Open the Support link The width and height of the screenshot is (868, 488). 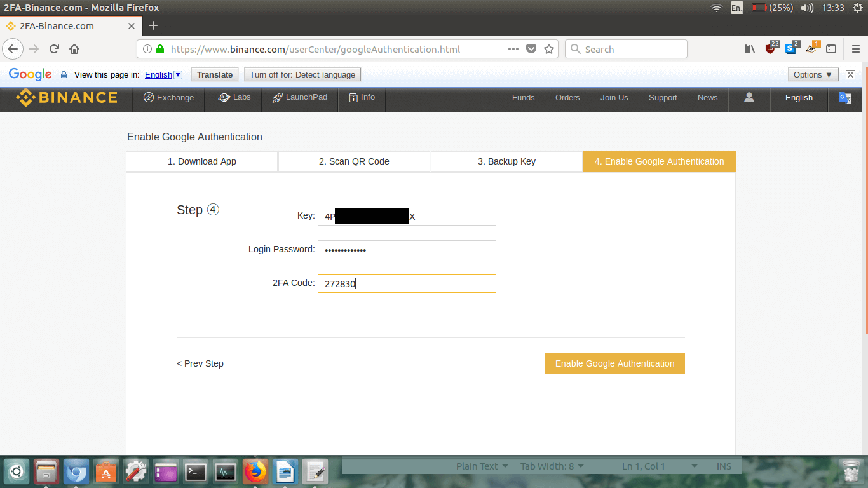click(663, 98)
